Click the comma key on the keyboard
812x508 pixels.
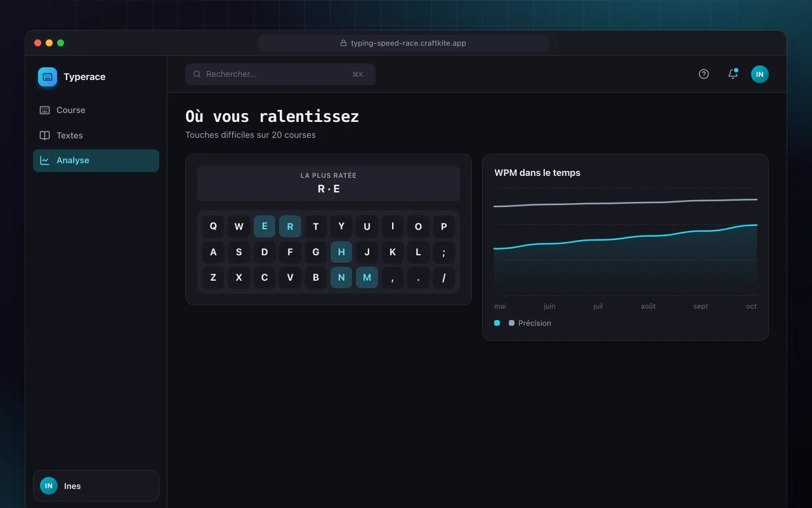point(393,277)
